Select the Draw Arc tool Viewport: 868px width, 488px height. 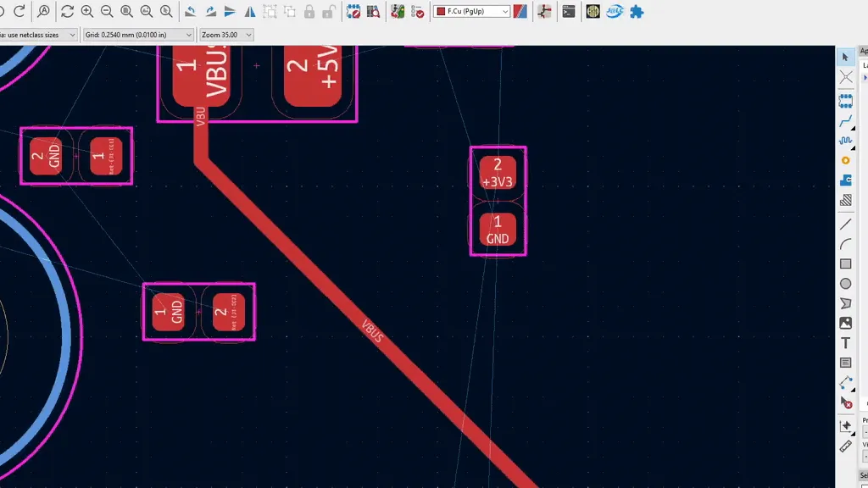[845, 244]
